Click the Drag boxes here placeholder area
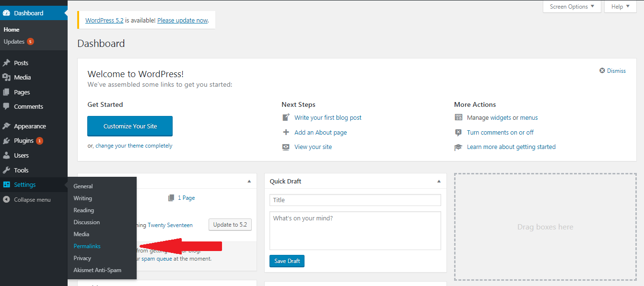 tap(545, 227)
